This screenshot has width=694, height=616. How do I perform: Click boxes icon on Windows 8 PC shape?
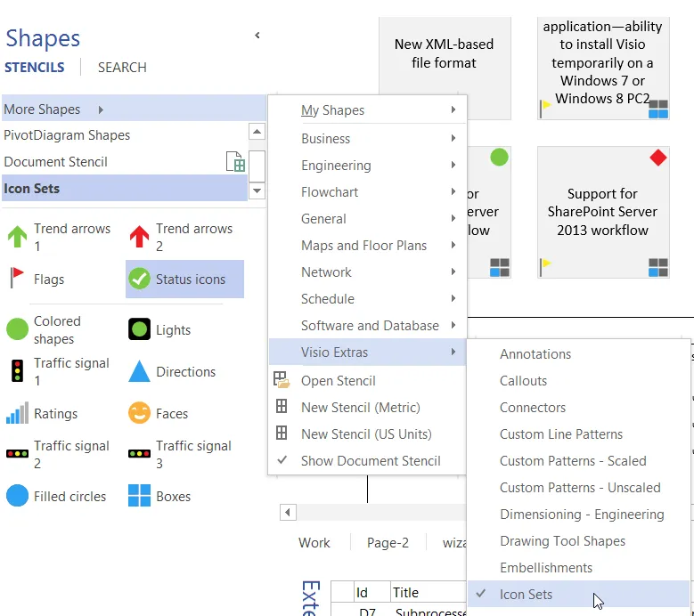[x=658, y=109]
